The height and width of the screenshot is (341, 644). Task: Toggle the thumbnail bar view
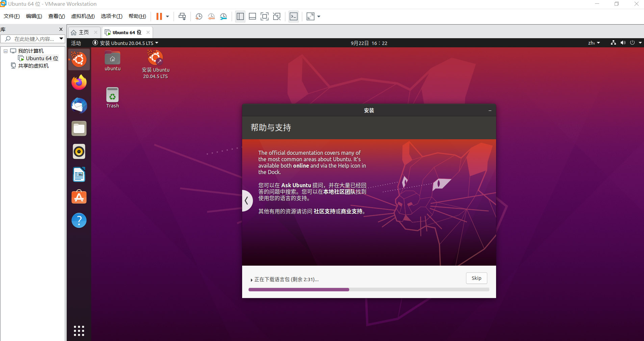click(x=252, y=17)
